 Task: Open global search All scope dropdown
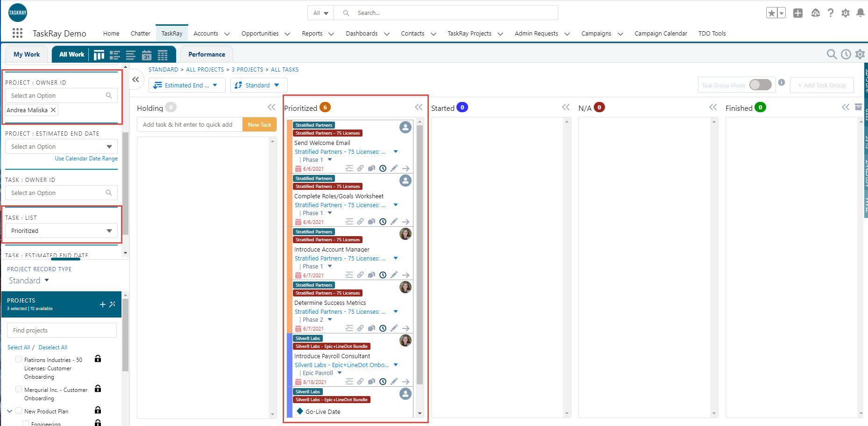click(320, 13)
